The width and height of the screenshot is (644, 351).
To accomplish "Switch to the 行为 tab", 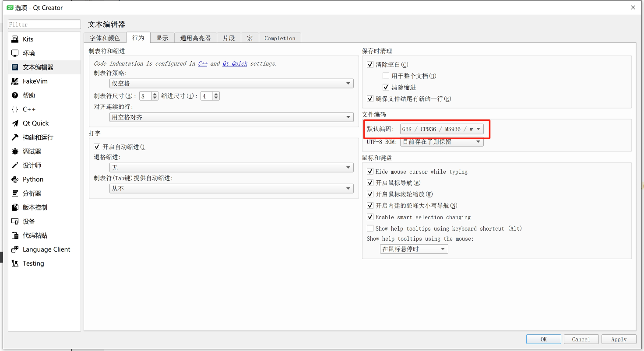I will [x=138, y=38].
